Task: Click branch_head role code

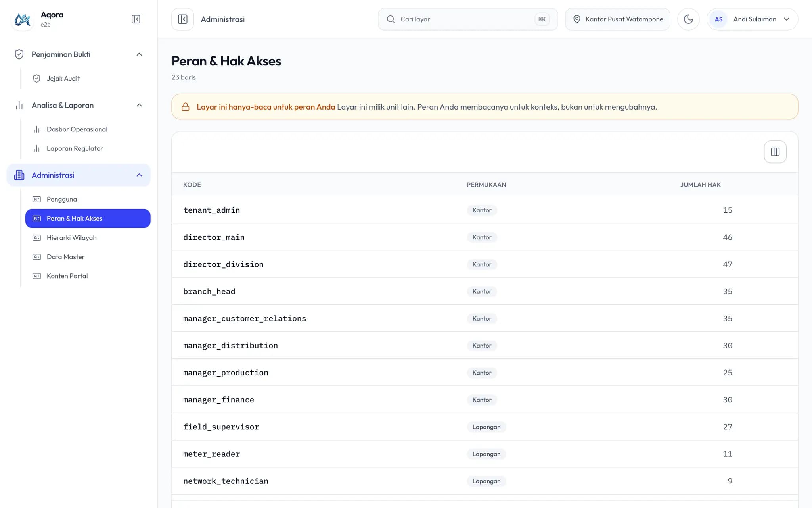Action: [209, 291]
